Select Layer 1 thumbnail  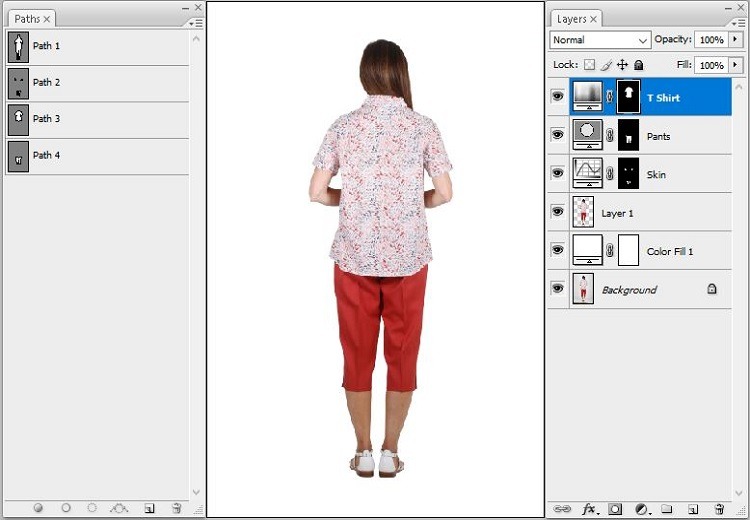(583, 211)
